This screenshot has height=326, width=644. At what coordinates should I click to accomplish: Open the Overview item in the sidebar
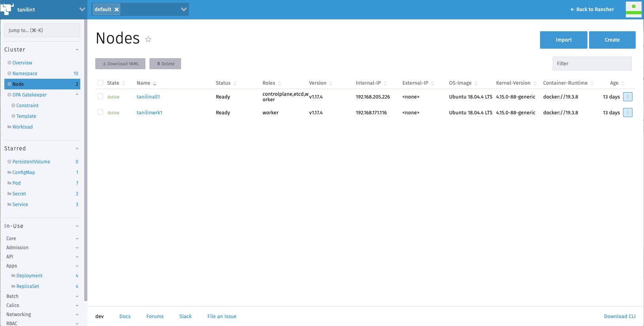click(x=22, y=63)
